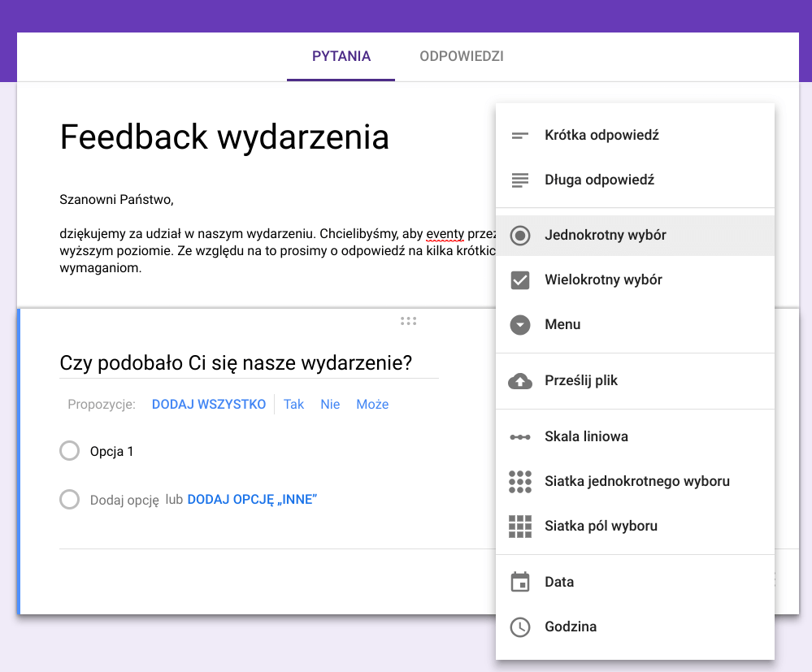
Task: Add the suggested option Nie
Action: 330,405
